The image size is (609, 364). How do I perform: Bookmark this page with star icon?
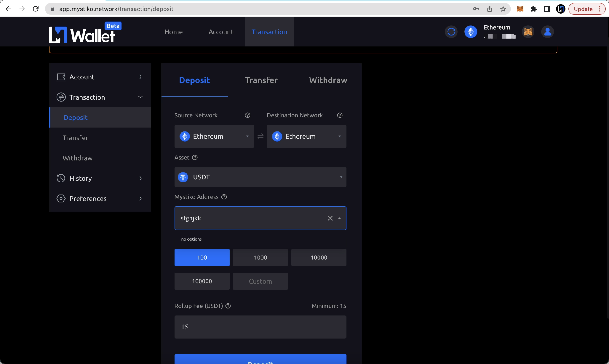pyautogui.click(x=503, y=9)
